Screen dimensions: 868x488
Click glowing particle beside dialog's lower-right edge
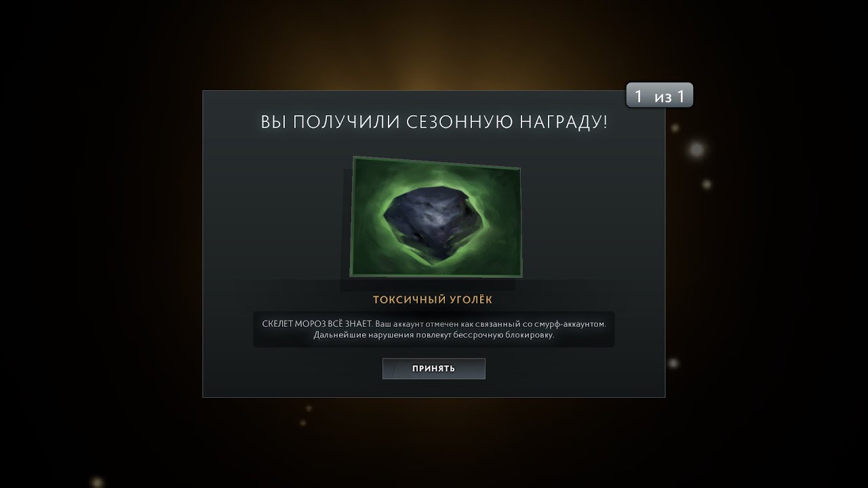[673, 363]
